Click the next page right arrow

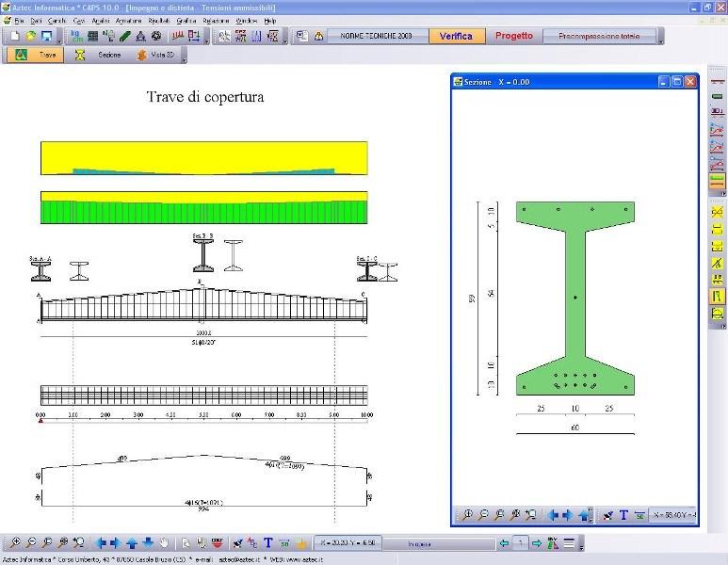536,543
